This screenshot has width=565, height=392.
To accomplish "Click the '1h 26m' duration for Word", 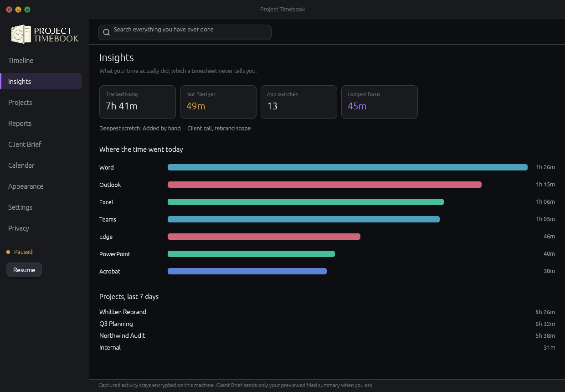I will [x=545, y=167].
